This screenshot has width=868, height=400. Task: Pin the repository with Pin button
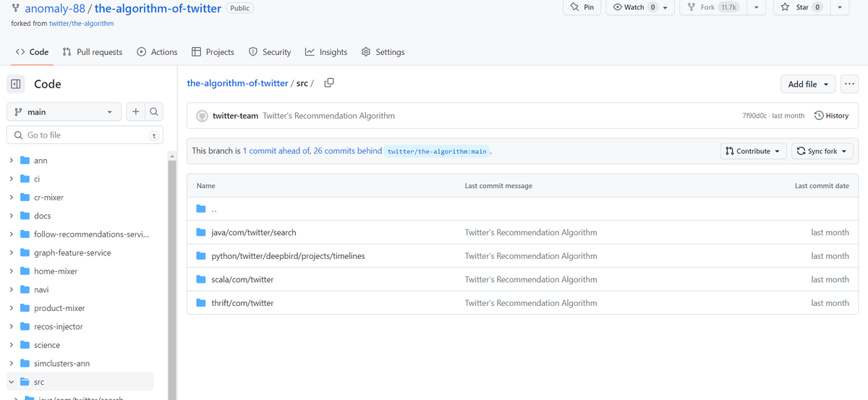coord(582,7)
